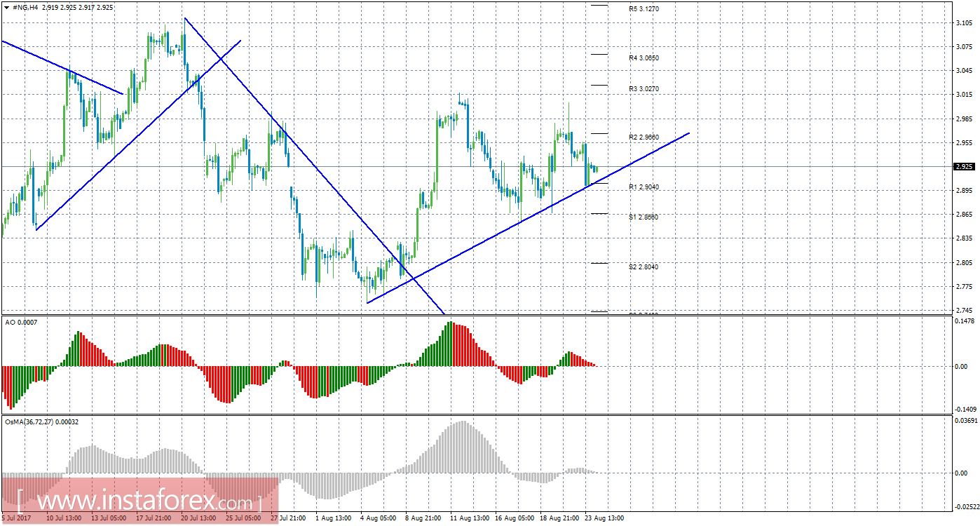
Task: Click the 27 Jul 21:00 time label
Action: pyautogui.click(x=287, y=518)
